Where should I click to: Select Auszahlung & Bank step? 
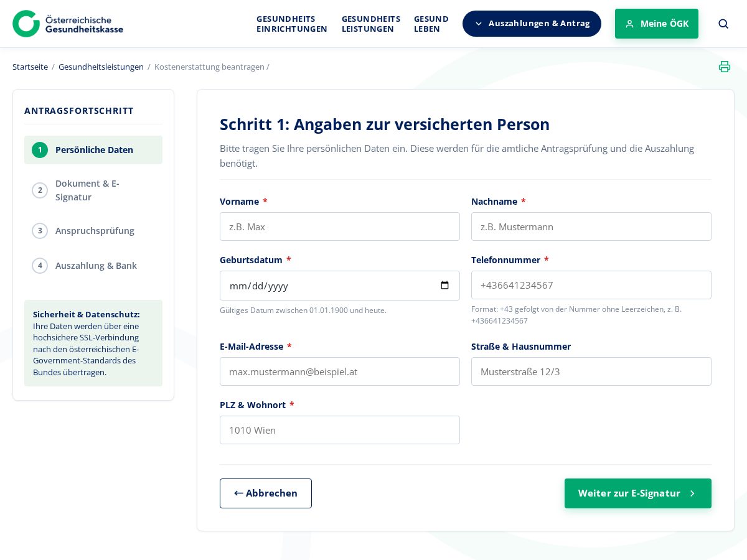click(x=93, y=266)
